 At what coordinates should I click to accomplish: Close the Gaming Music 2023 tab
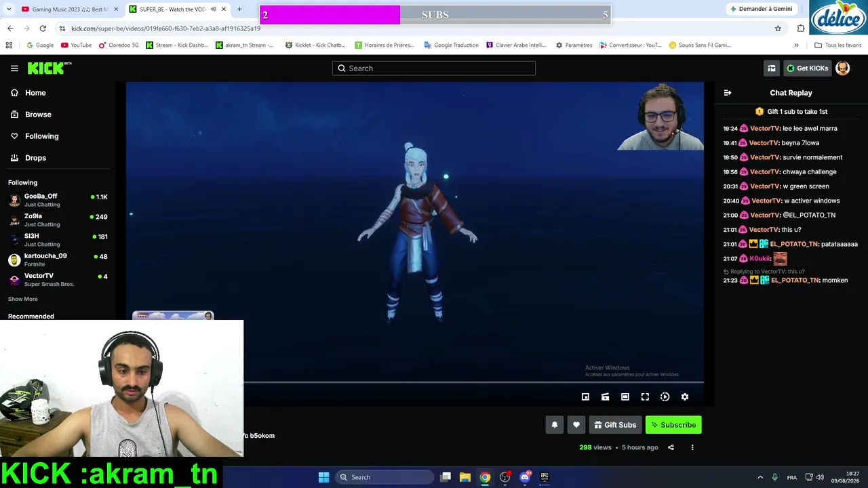116,9
